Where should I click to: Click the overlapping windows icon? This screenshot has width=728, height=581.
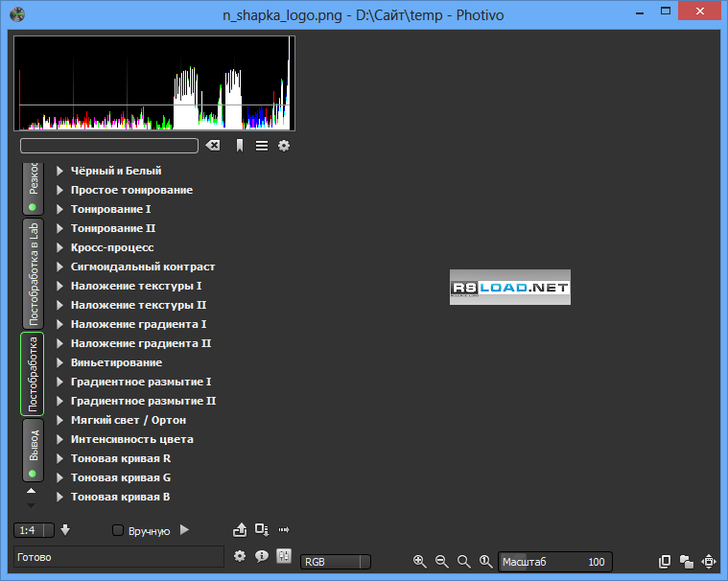(686, 562)
